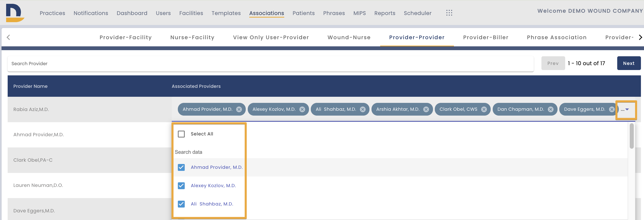
Task: Remove the Arshia Akhtar, M.D. chip
Action: pyautogui.click(x=426, y=109)
